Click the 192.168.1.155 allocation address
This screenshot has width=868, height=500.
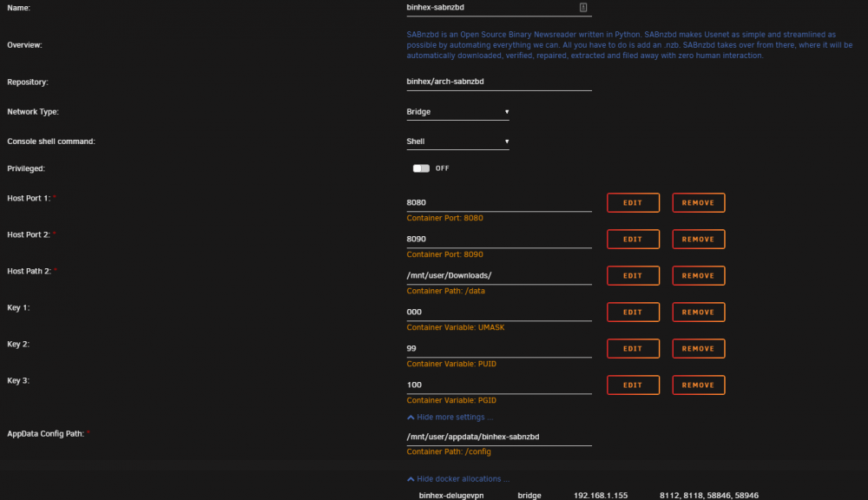point(601,496)
